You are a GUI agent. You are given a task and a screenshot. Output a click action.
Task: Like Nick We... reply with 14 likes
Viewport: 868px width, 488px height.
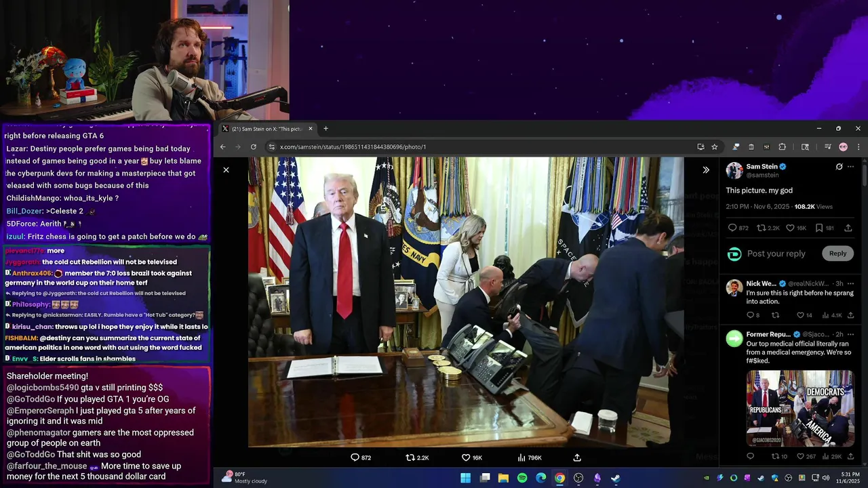click(x=804, y=315)
